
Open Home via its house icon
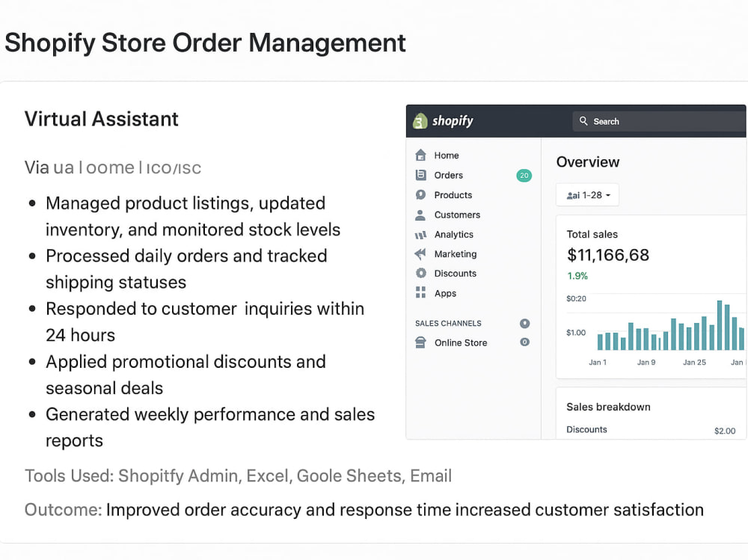pos(420,155)
